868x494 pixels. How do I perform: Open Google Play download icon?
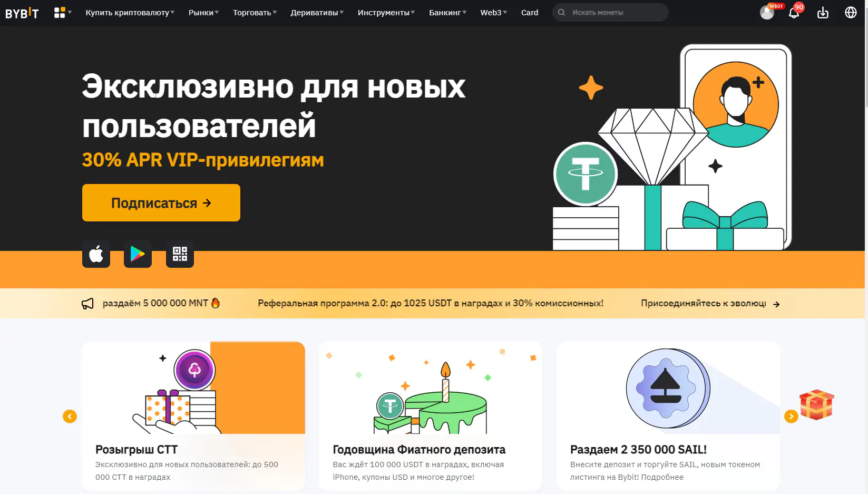(138, 254)
